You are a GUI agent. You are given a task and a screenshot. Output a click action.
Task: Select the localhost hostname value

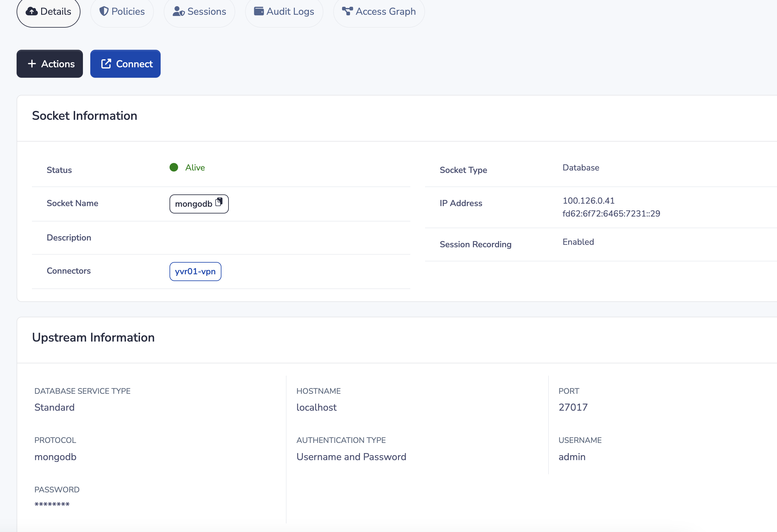pos(316,407)
